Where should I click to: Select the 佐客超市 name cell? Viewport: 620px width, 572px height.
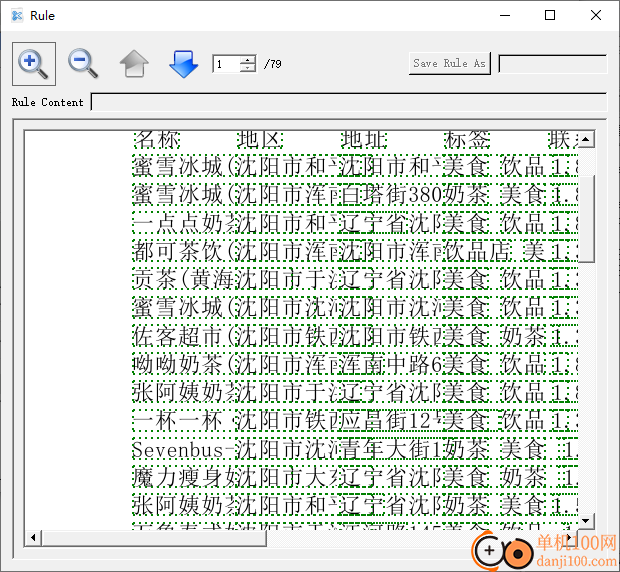pyautogui.click(x=184, y=336)
